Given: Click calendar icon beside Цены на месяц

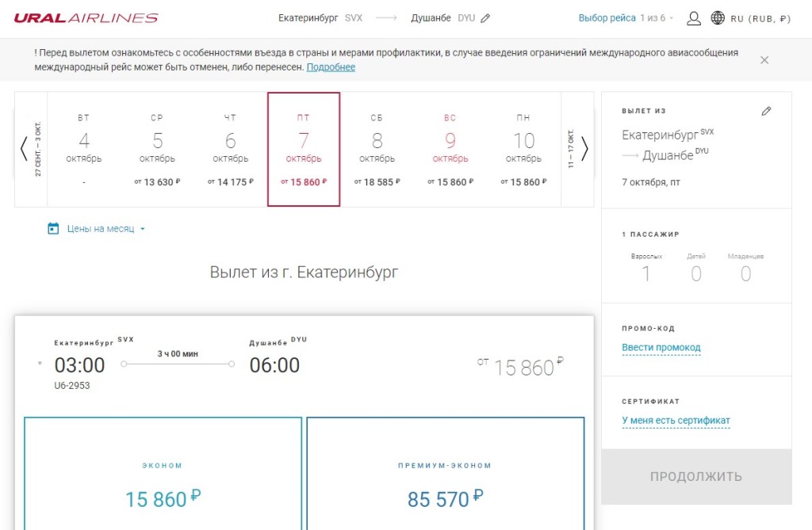Looking at the screenshot, I should point(53,229).
